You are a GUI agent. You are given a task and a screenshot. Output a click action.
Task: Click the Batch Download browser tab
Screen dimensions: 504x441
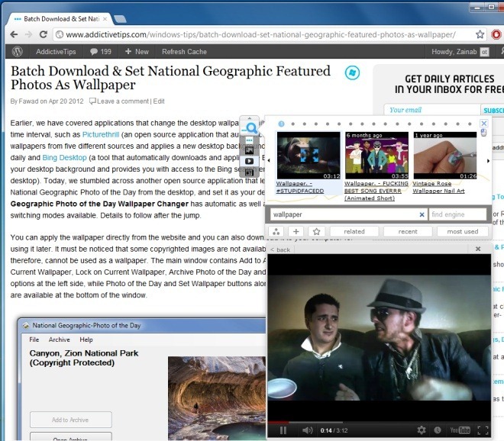pyautogui.click(x=61, y=19)
